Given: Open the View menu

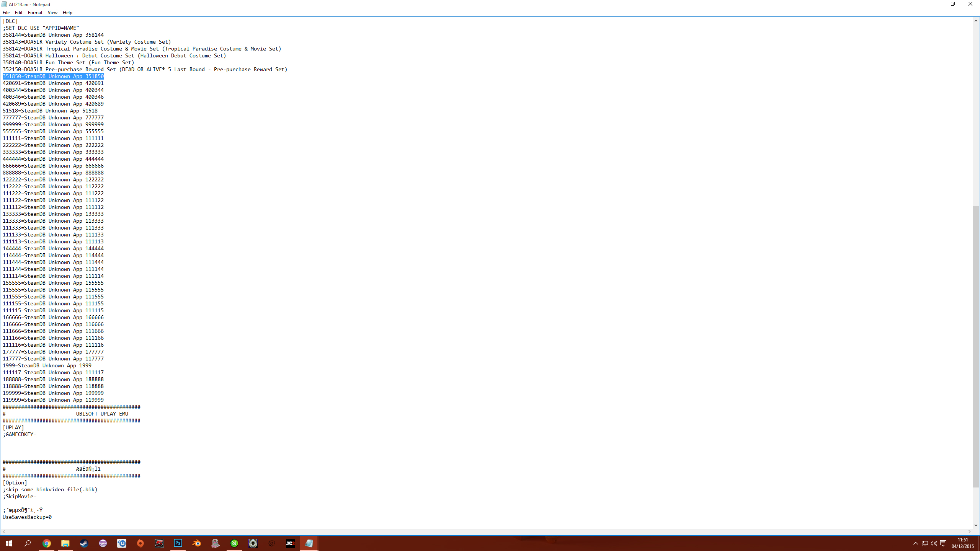Looking at the screenshot, I should 52,13.
